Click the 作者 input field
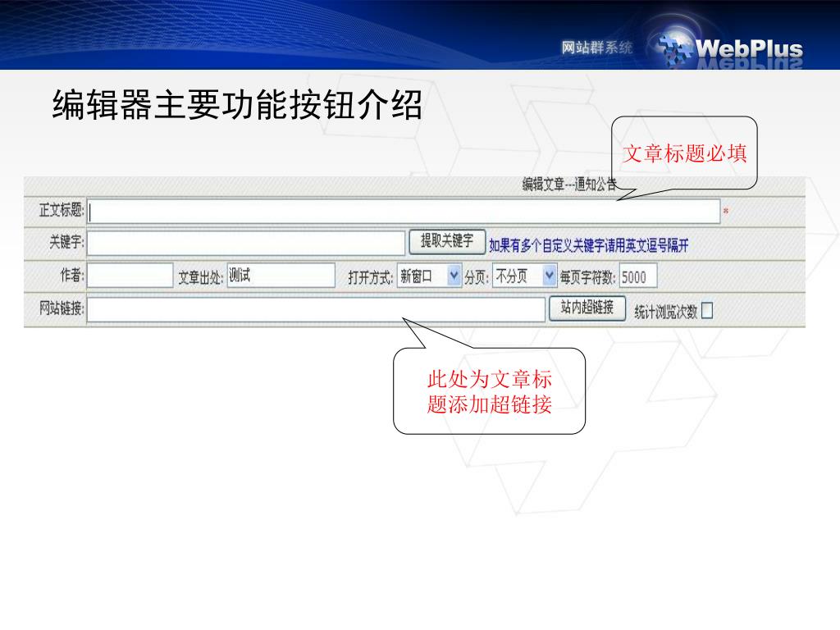The height and width of the screenshot is (630, 840). click(x=130, y=276)
